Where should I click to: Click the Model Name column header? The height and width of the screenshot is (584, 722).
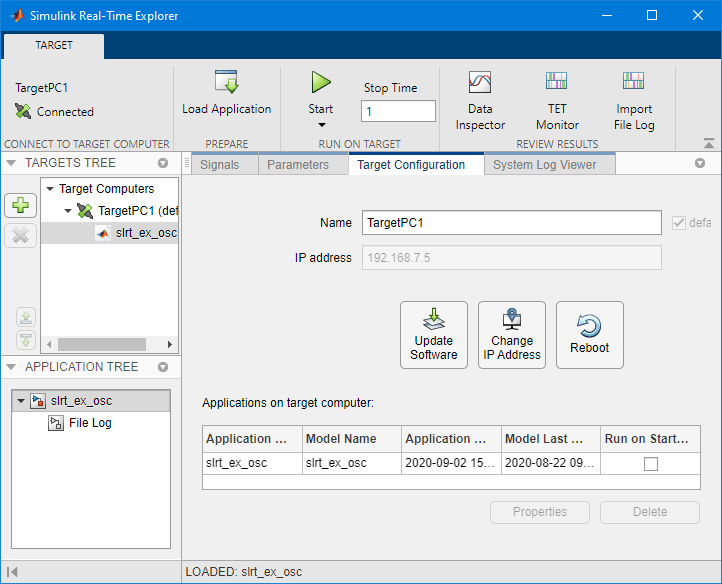[x=352, y=439]
